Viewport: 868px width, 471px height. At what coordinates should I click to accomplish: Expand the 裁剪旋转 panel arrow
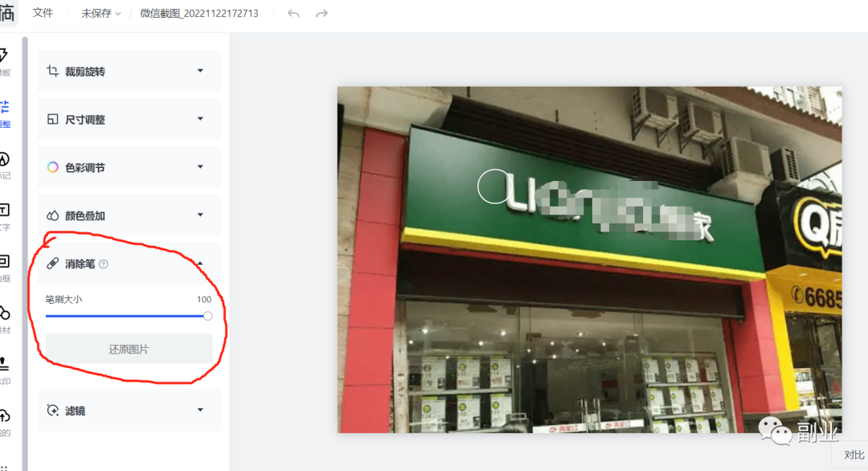[200, 71]
